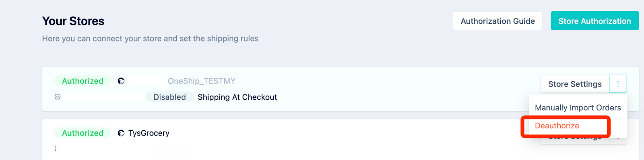Click the partly hidden three-dot menu for TysGrocery

tap(618, 140)
